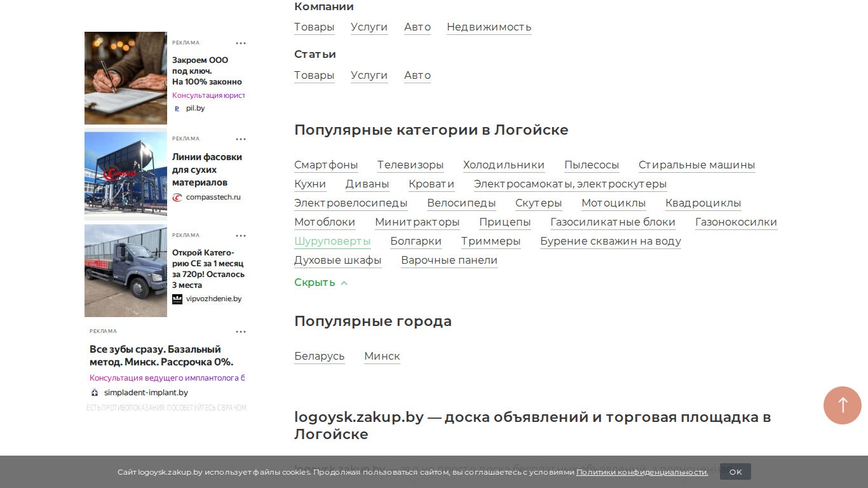Open Бурение скважин на воду link
The width and height of the screenshot is (868, 488).
(611, 241)
